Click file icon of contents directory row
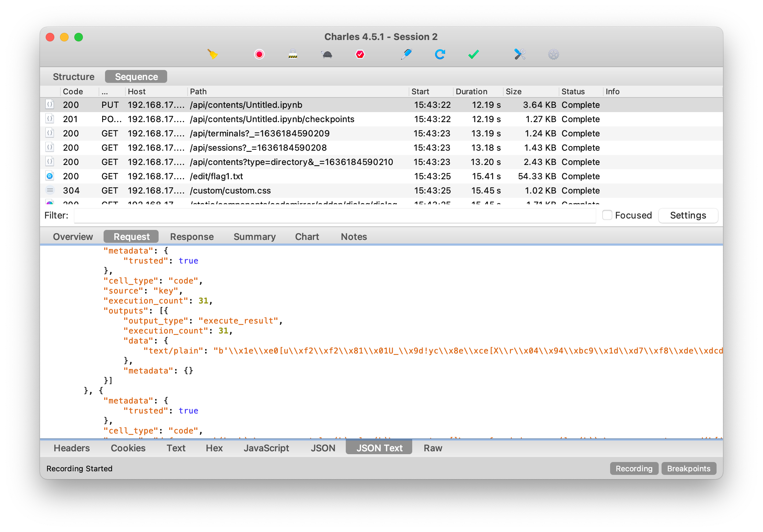 tap(50, 162)
